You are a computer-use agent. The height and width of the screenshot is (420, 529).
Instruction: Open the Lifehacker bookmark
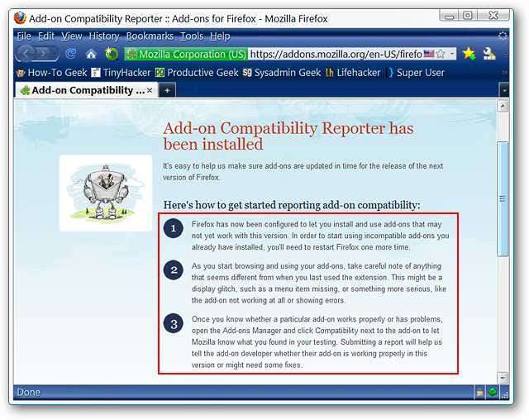click(353, 73)
